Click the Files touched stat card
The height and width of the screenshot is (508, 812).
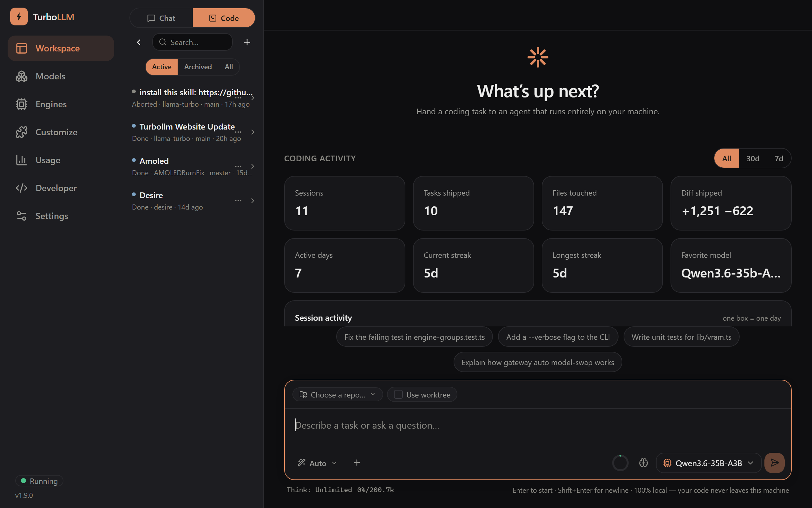[x=602, y=203]
